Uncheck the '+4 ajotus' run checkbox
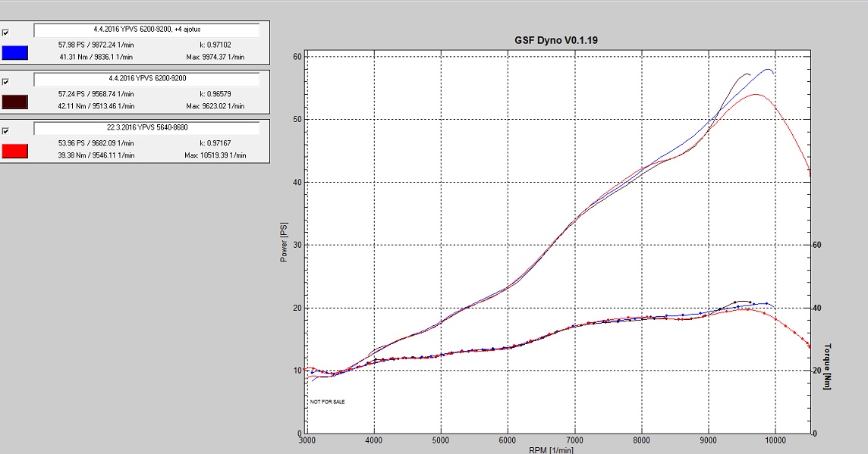868x454 pixels. click(x=7, y=33)
